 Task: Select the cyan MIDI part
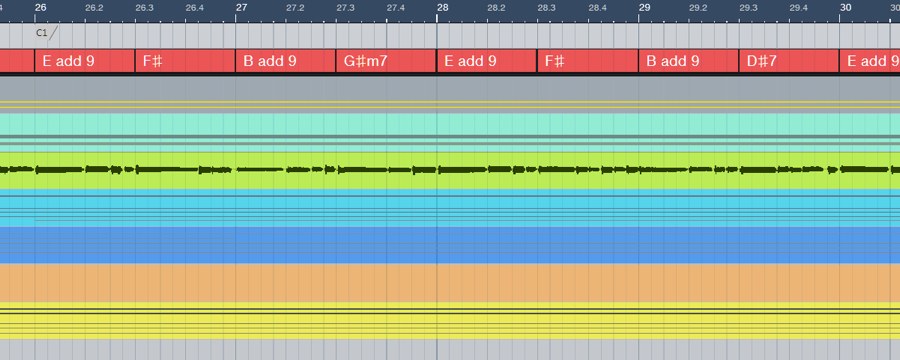point(450,208)
